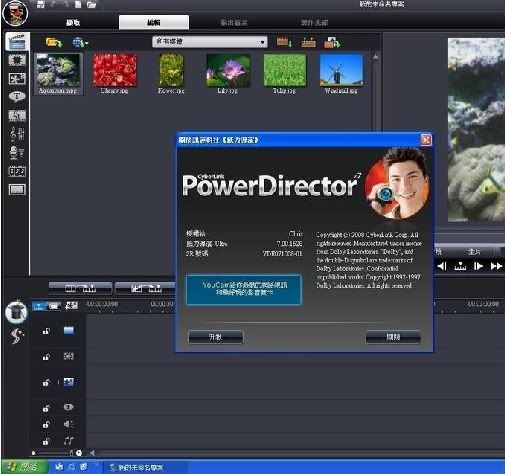This screenshot has height=474, width=505.
Task: Click 升級 upgrade button in About dialog
Action: point(216,337)
